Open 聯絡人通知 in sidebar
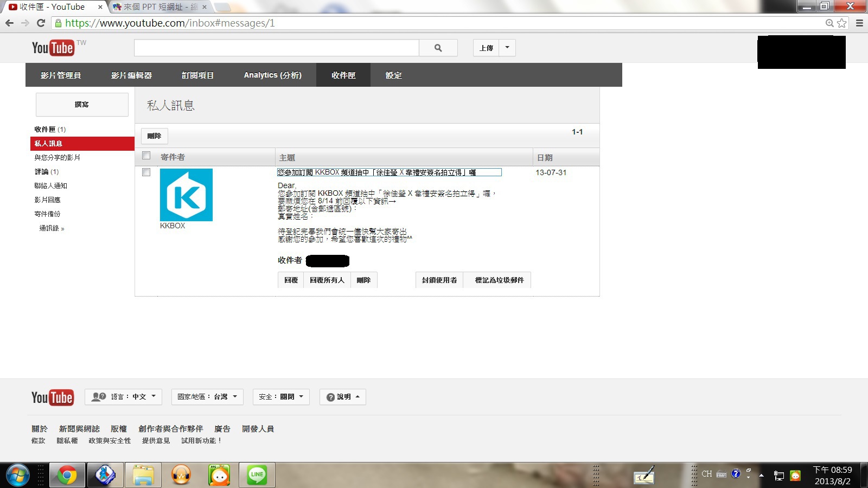Viewport: 868px width, 488px height. pyautogui.click(x=50, y=186)
